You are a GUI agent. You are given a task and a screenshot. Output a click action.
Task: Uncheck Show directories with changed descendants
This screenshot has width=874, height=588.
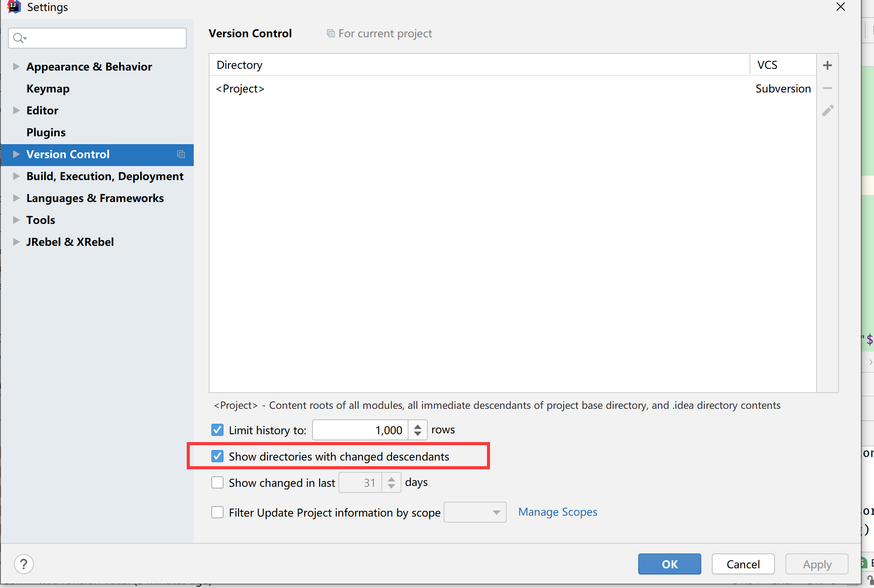(217, 456)
